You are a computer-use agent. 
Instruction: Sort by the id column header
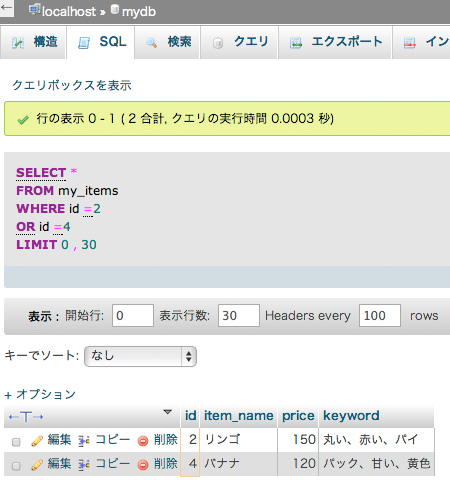190,416
